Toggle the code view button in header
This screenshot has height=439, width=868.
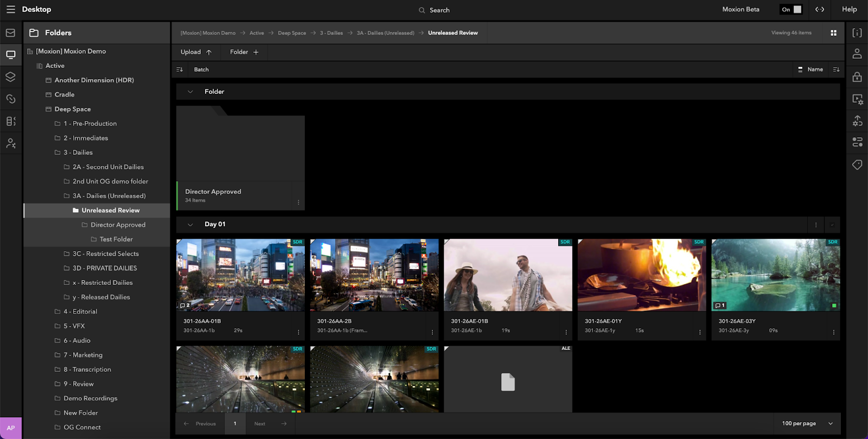tap(820, 10)
